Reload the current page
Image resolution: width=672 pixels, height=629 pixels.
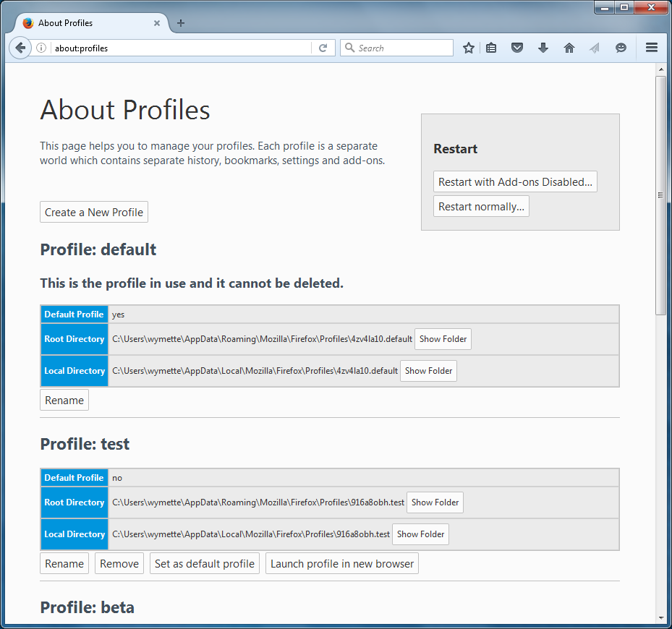(x=323, y=48)
